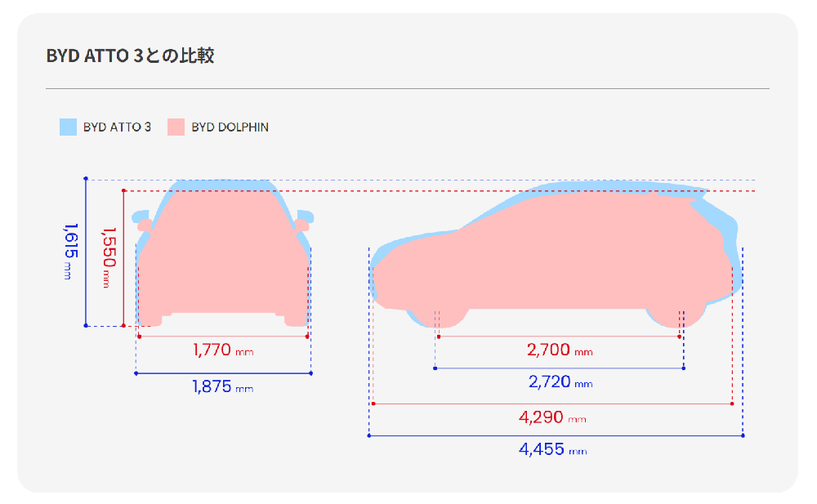Click the blue 4,455 mm length value
817x504 pixels.
coord(552,448)
